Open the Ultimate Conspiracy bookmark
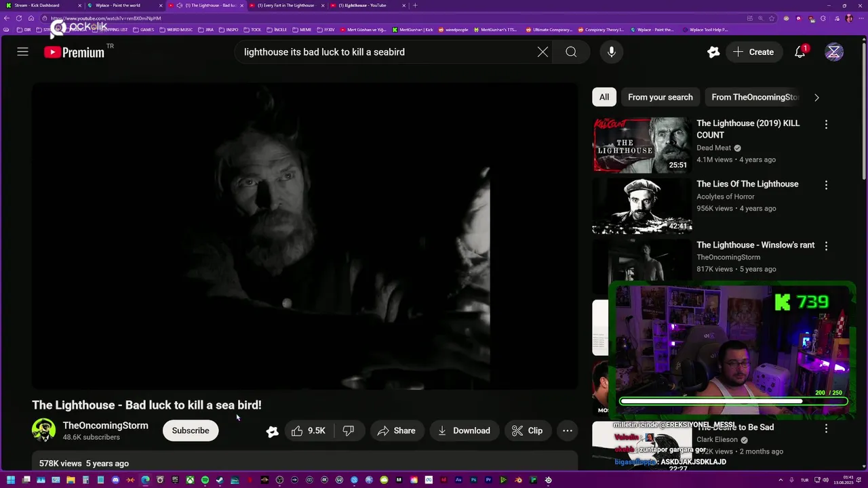The width and height of the screenshot is (868, 488). pos(551,30)
